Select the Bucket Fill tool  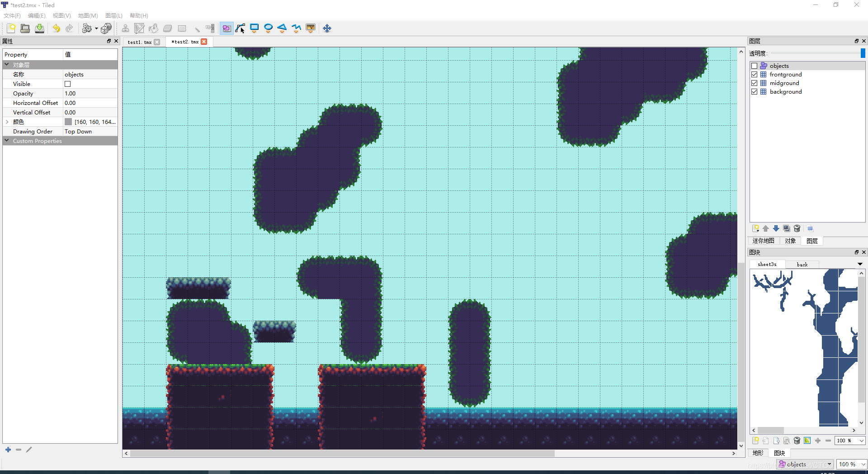(x=153, y=28)
